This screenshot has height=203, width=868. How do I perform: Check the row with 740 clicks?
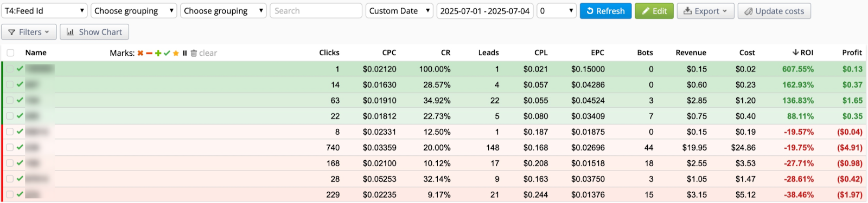(x=10, y=147)
